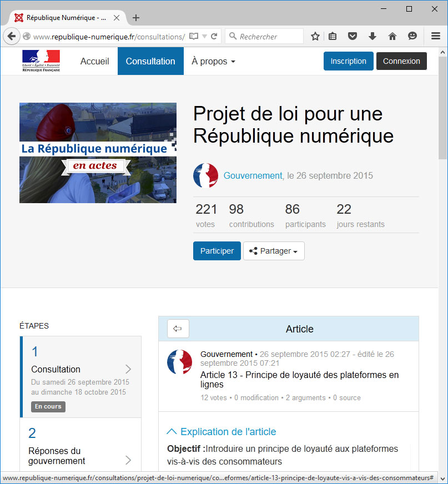The height and width of the screenshot is (484, 448).
Task: Open the Partager share dropdown
Action: pyautogui.click(x=274, y=251)
